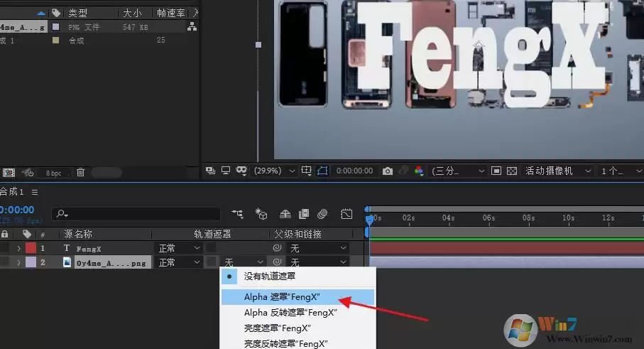Click the red label swatch of FengX layer

tap(31, 248)
